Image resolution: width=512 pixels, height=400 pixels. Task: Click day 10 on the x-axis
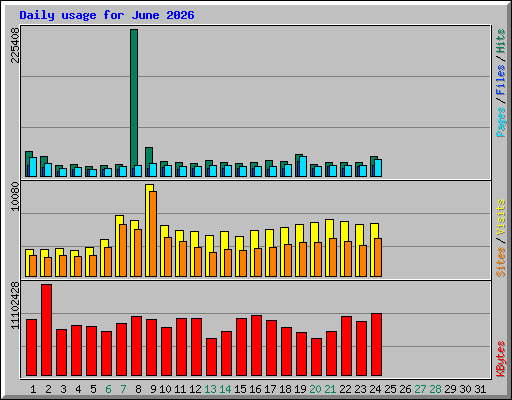click(x=165, y=389)
